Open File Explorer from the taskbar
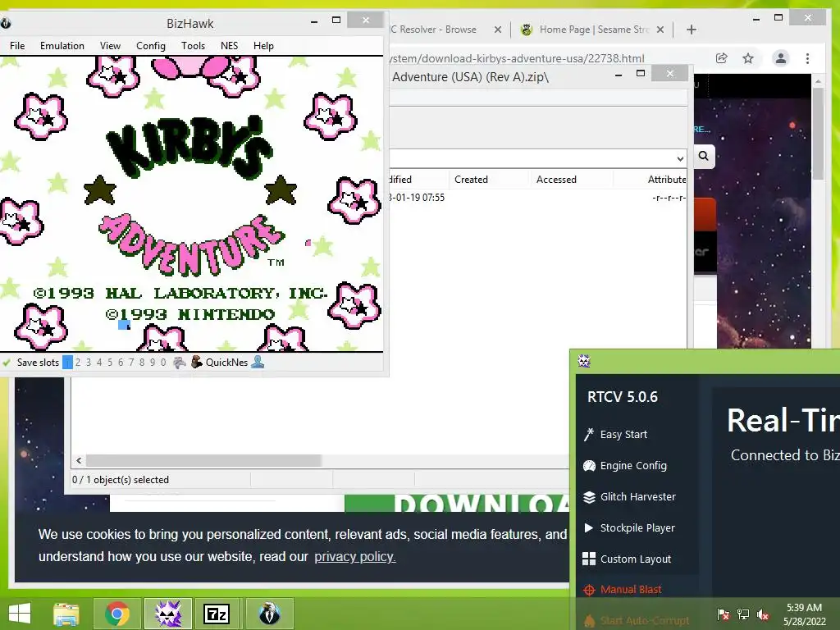The image size is (840, 630). pyautogui.click(x=66, y=614)
